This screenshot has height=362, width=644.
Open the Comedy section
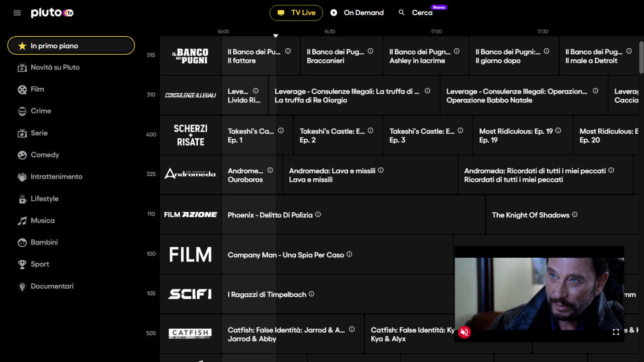[44, 155]
